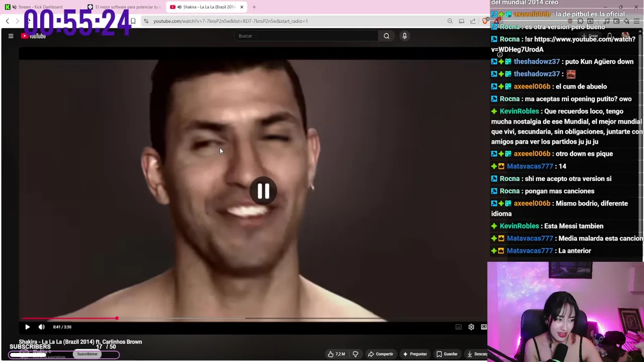
Task: Click Rocna in 'shi me acepto' message
Action: point(509,179)
